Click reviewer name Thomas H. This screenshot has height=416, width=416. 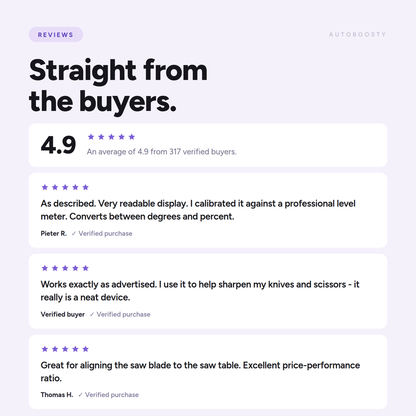pos(57,395)
